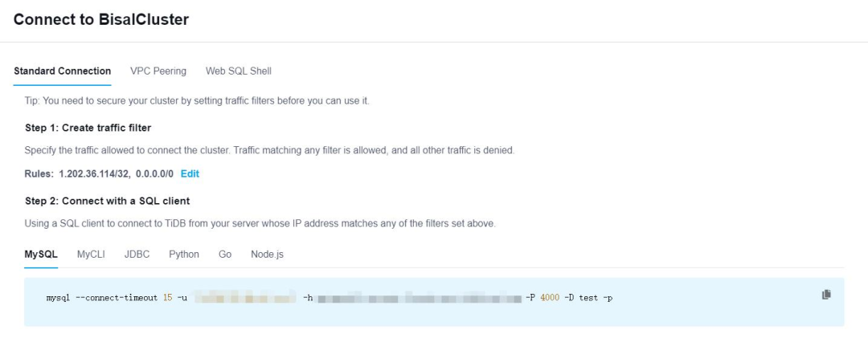Click the Connect to BisalCluster title
Image resolution: width=868 pixels, height=338 pixels.
click(x=101, y=20)
